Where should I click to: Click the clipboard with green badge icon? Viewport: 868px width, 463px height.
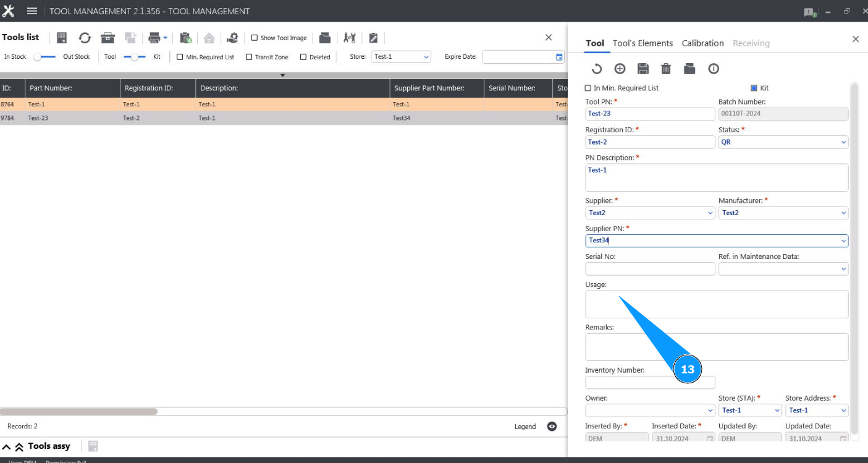(x=186, y=38)
